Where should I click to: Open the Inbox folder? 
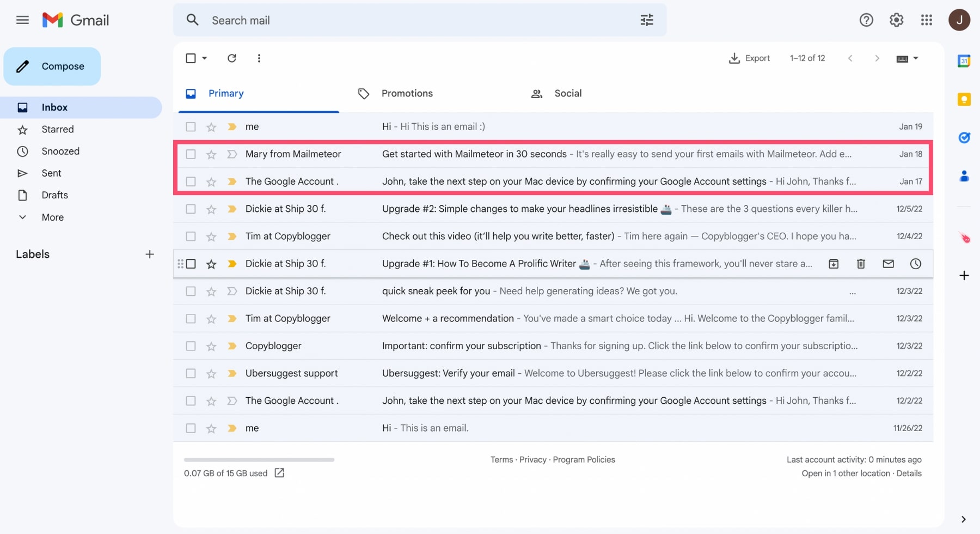coord(81,107)
